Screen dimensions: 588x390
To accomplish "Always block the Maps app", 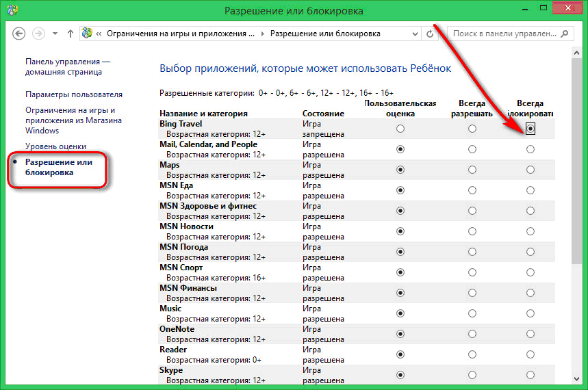I will coord(531,170).
